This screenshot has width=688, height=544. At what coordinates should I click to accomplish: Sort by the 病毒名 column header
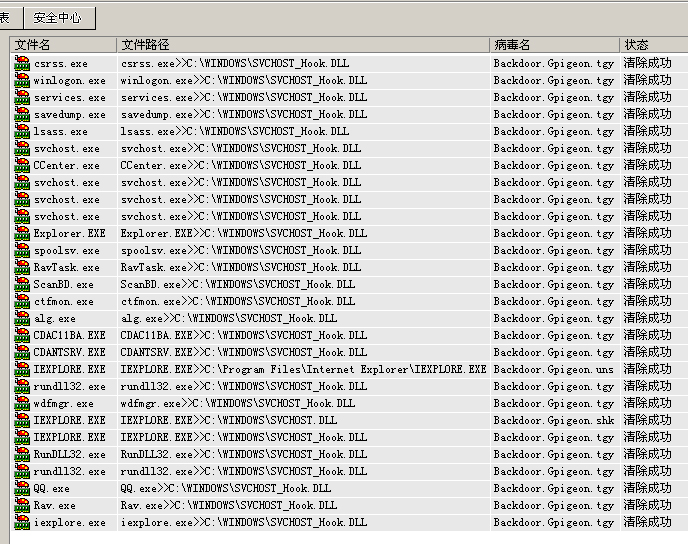554,45
